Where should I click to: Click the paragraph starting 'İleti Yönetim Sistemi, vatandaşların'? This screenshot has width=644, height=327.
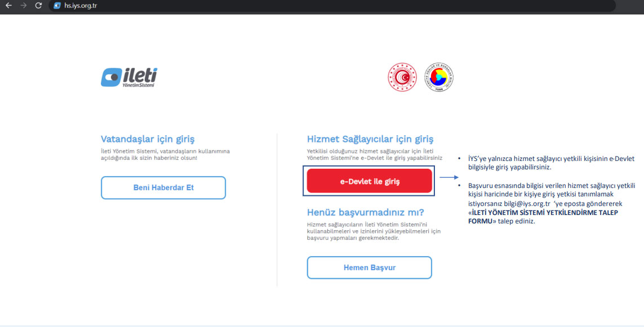click(x=165, y=154)
